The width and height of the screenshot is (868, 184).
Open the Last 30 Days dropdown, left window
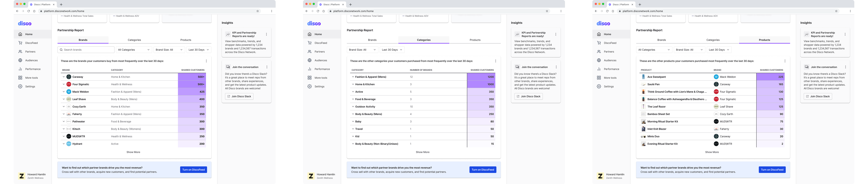pos(199,50)
